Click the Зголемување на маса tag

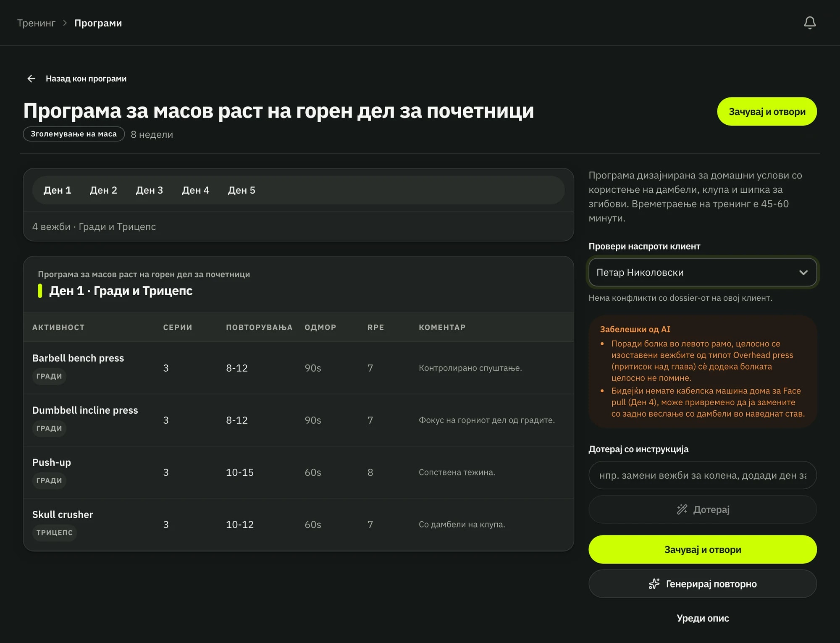click(74, 134)
